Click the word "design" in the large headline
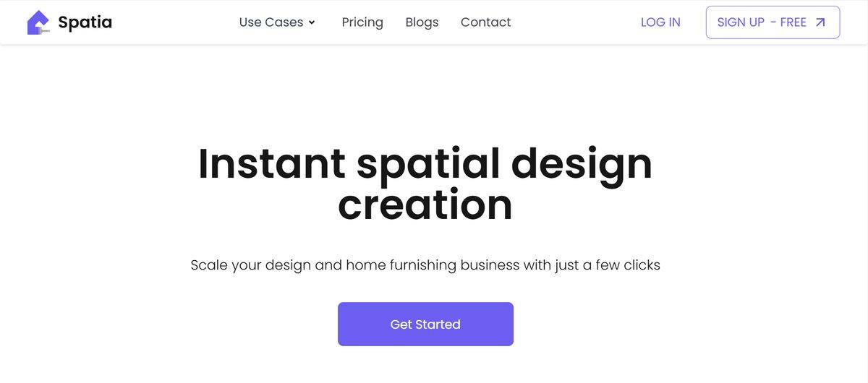The height and width of the screenshot is (383, 868). tap(582, 164)
